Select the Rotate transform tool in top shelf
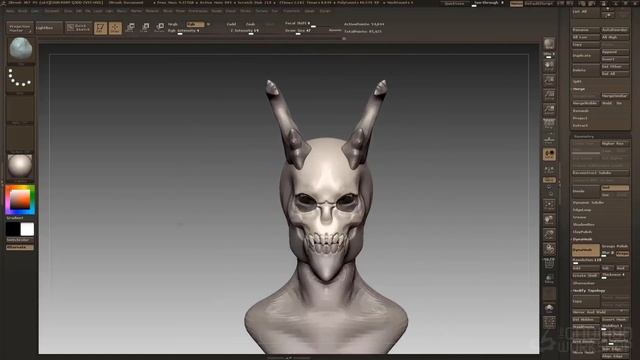This screenshot has width=640, height=360. click(x=160, y=28)
